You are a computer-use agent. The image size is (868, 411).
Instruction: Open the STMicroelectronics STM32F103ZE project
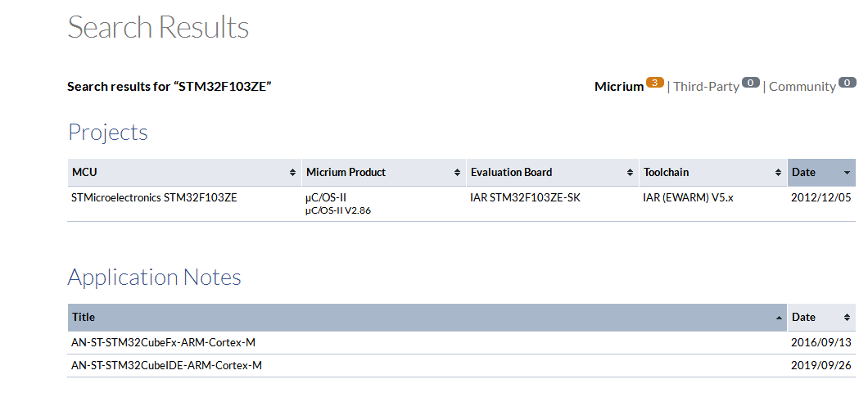click(x=155, y=197)
